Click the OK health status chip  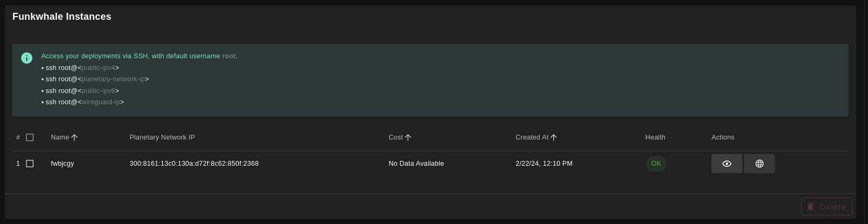click(x=656, y=164)
